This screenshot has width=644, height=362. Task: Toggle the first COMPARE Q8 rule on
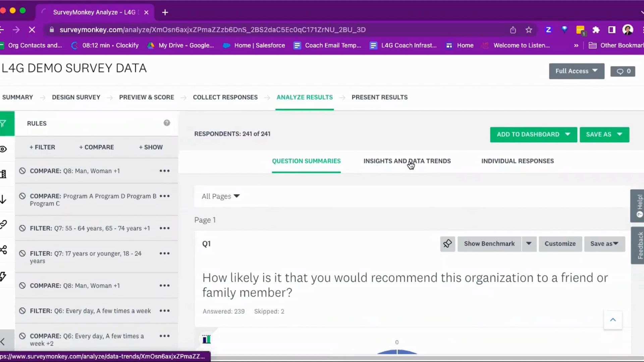[22, 171]
